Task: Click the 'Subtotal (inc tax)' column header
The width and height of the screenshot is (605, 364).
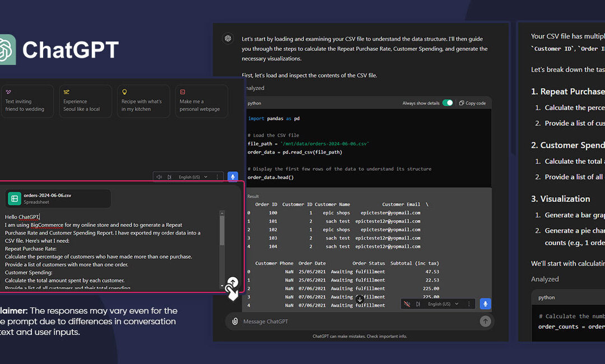Action: (x=415, y=263)
